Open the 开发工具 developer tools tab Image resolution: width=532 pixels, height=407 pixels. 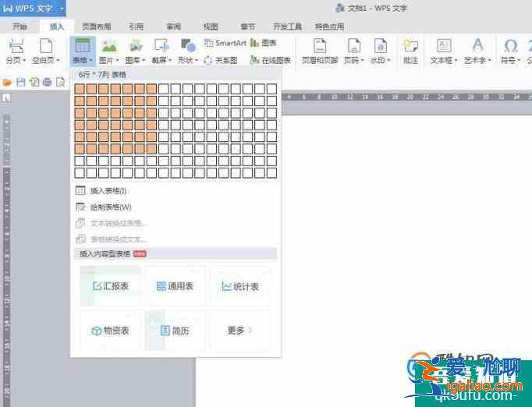pos(287,27)
